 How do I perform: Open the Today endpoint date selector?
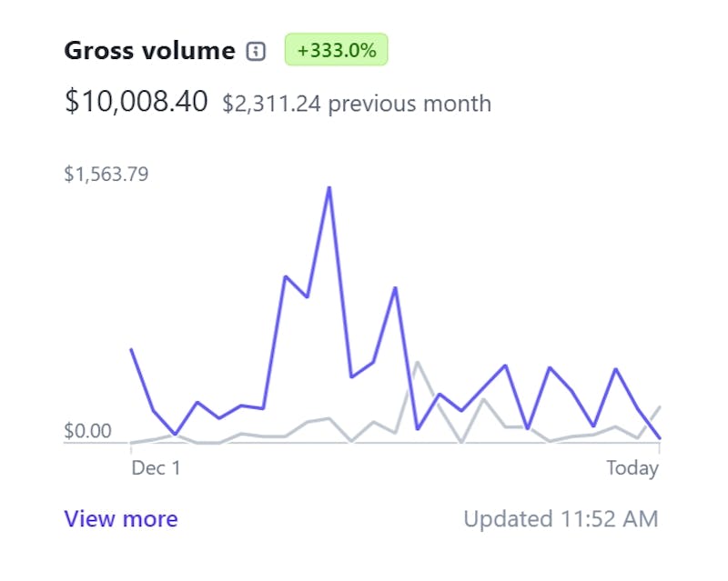coord(632,467)
